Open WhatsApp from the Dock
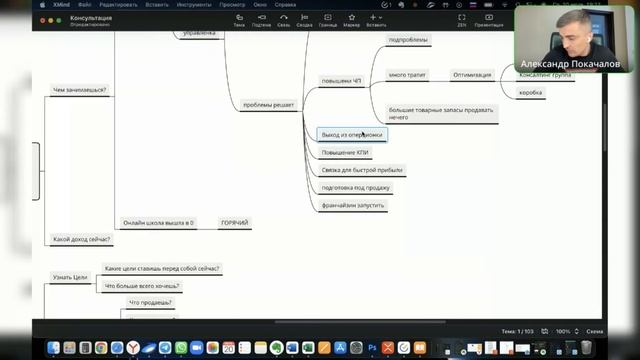Screen dimensions: 640x360 coord(181,348)
